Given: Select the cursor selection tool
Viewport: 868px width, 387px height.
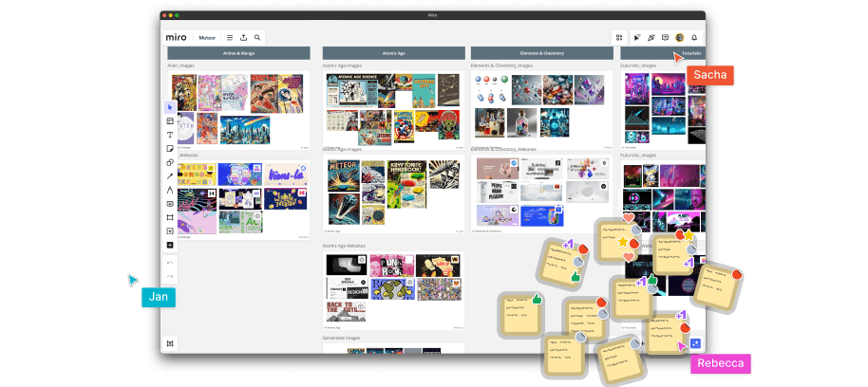Looking at the screenshot, I should pos(170,107).
